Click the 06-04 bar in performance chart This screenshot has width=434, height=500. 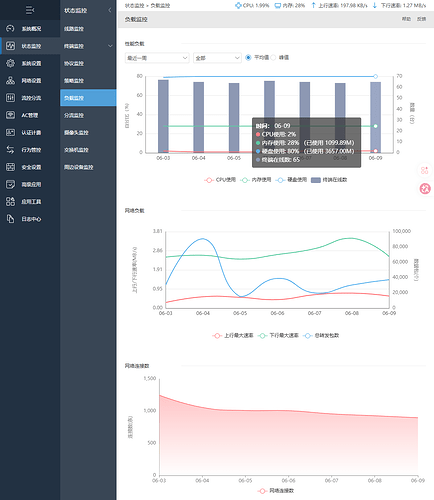[x=199, y=117]
